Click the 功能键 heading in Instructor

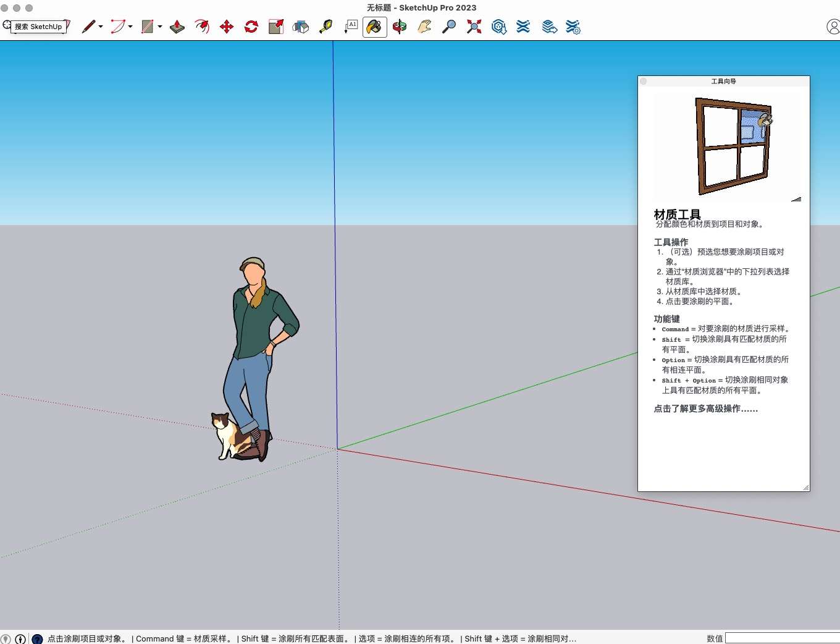(x=666, y=319)
